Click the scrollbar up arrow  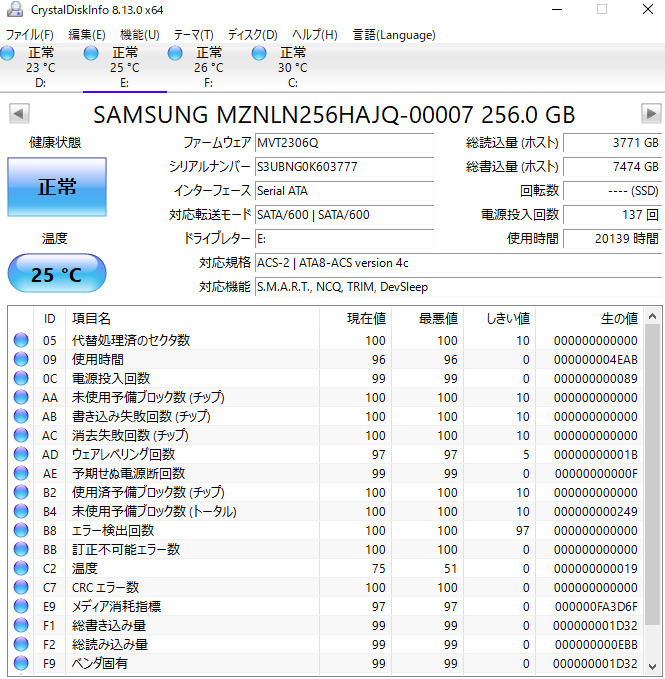(652, 317)
